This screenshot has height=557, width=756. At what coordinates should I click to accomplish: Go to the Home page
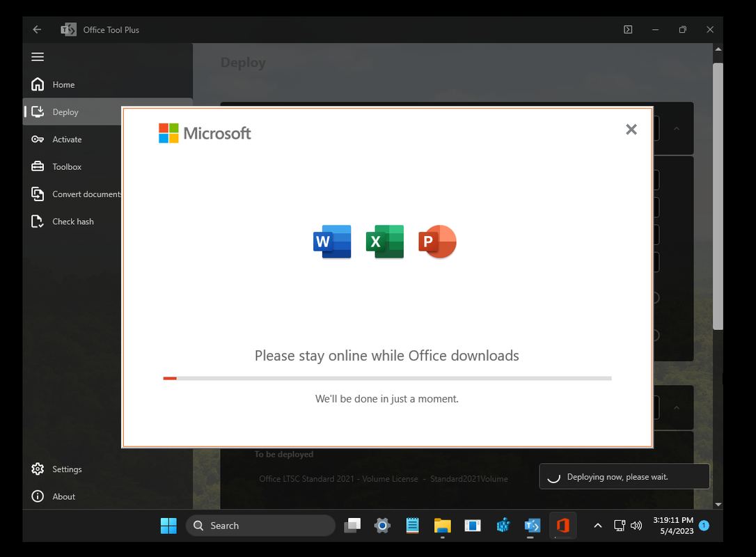[107, 84]
